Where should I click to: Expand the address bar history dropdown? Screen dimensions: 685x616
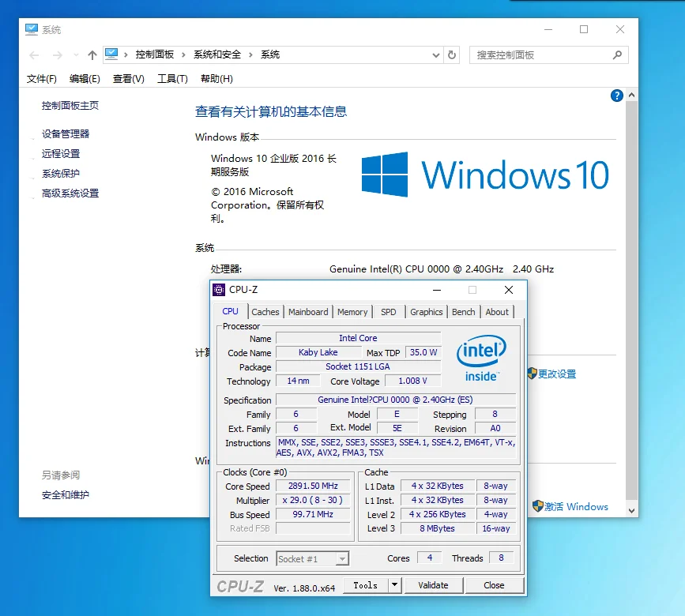pyautogui.click(x=435, y=55)
